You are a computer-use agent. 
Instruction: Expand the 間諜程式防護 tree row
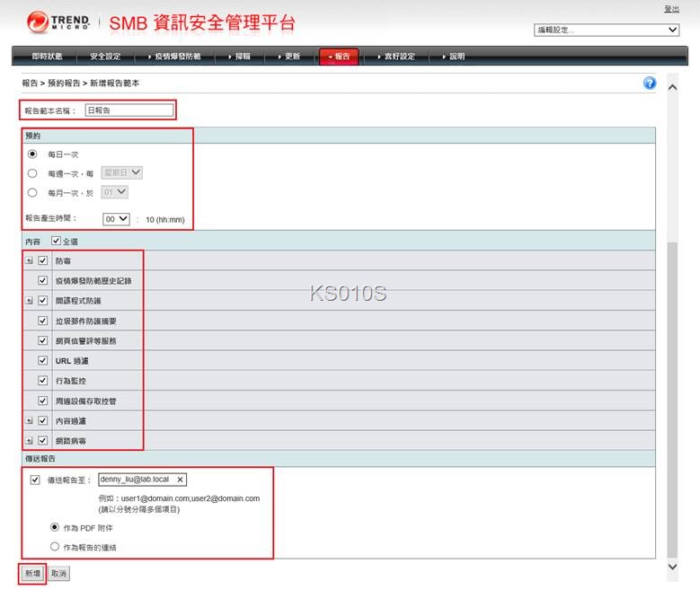point(30,301)
